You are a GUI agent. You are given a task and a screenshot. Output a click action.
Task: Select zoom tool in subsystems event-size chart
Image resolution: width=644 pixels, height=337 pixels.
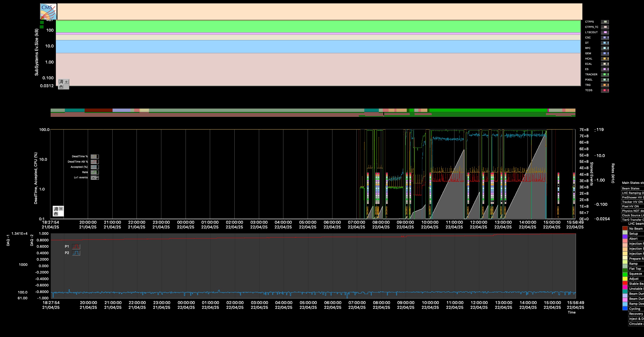(61, 82)
